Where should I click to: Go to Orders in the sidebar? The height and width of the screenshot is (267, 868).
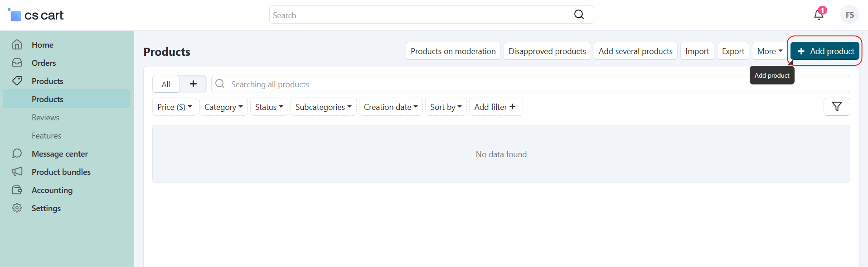coord(44,63)
